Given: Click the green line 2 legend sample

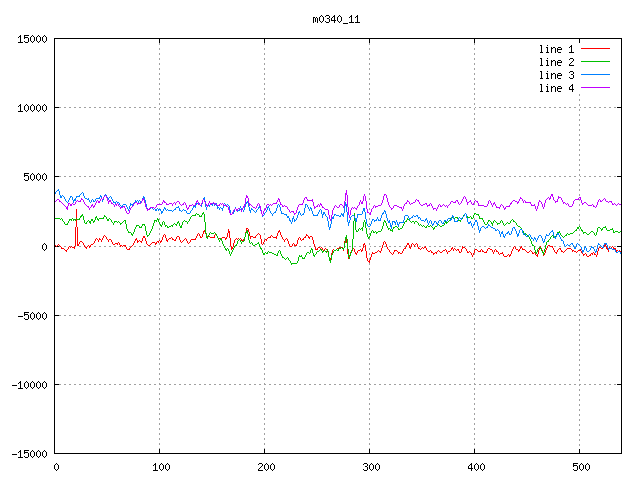Looking at the screenshot, I should click(595, 62).
